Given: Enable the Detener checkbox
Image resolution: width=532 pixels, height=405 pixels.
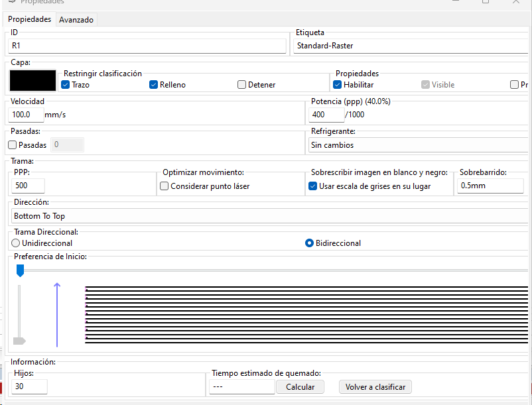Looking at the screenshot, I should click(241, 85).
